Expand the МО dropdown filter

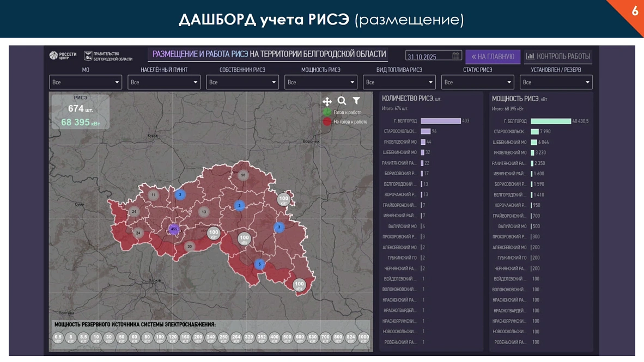(x=86, y=82)
